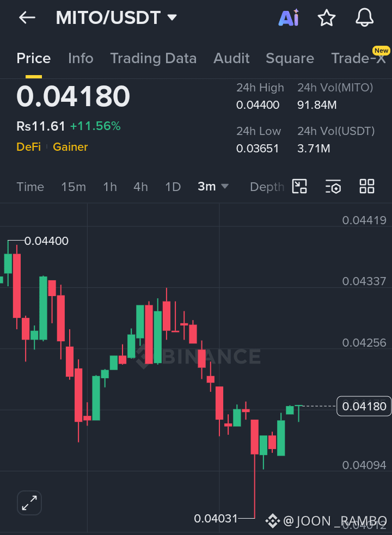The image size is (392, 535).
Task: Select the 1h chart interval
Action: (110, 187)
